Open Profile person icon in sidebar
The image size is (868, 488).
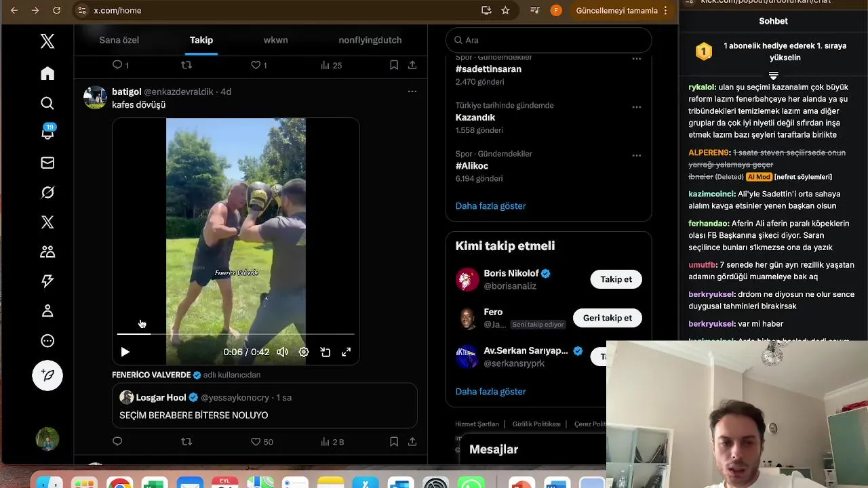click(x=47, y=311)
